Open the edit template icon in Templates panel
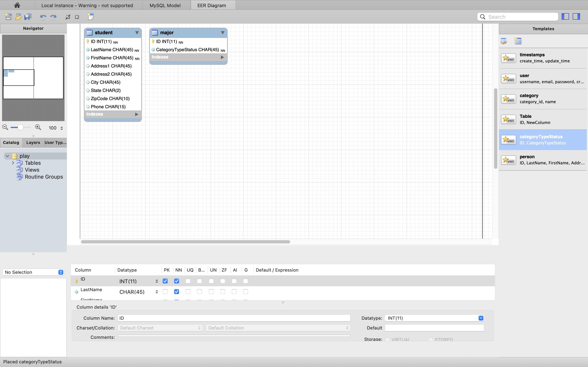This screenshot has height=367, width=588. click(x=504, y=41)
